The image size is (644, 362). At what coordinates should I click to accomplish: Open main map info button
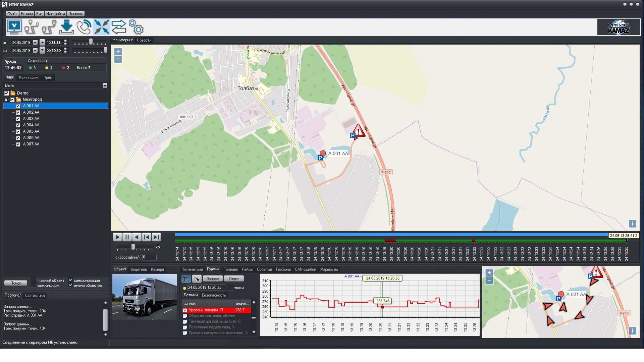[632, 224]
